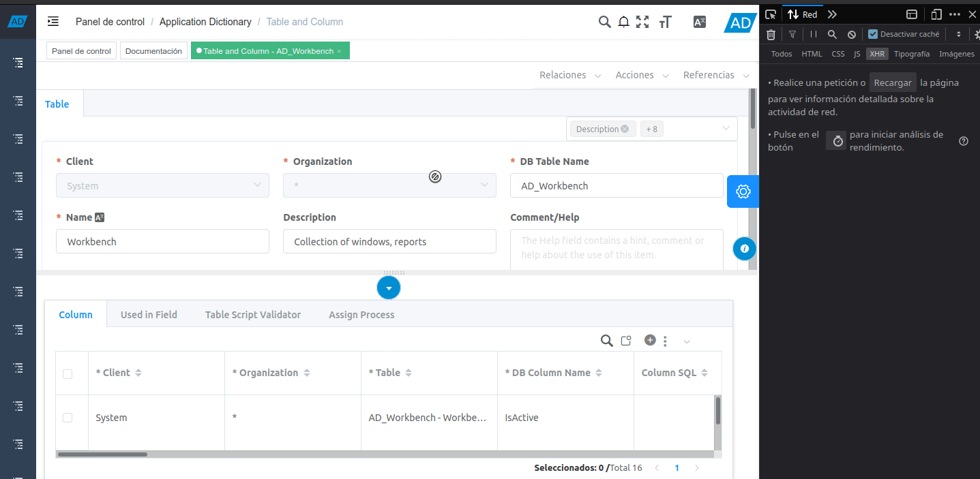Open the notifications bell icon
This screenshot has width=980, height=479.
pos(623,21)
